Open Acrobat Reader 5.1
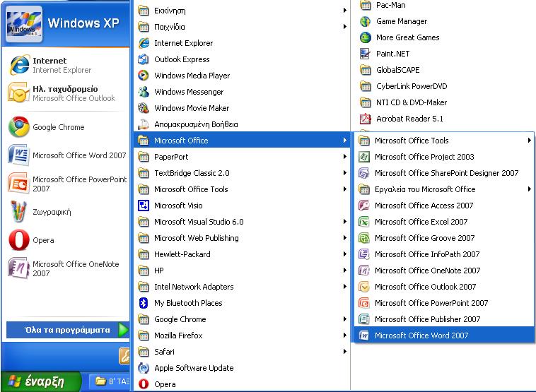536x392 pixels. [x=444, y=119]
